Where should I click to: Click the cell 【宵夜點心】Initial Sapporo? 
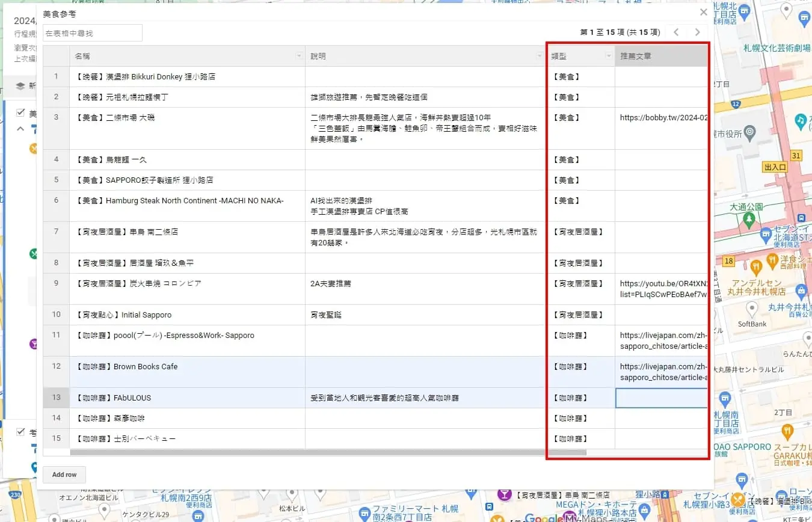click(x=188, y=315)
